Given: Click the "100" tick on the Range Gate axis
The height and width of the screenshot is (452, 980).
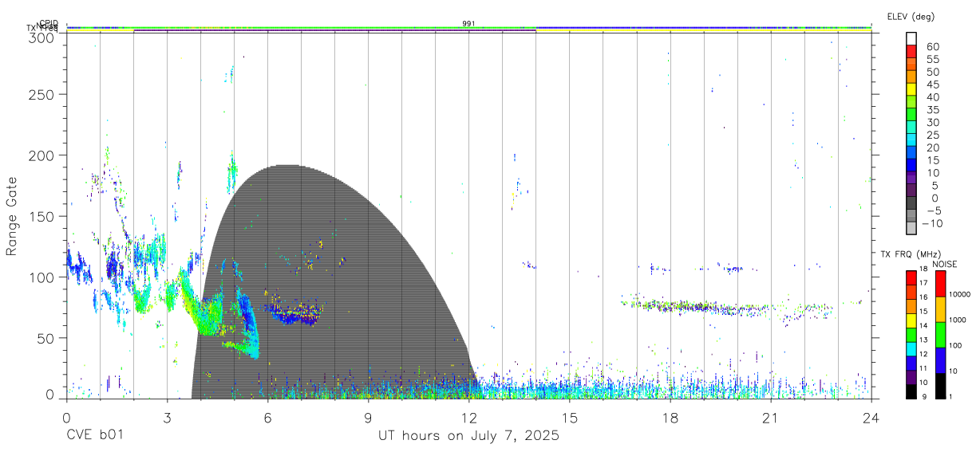Looking at the screenshot, I should [40, 277].
